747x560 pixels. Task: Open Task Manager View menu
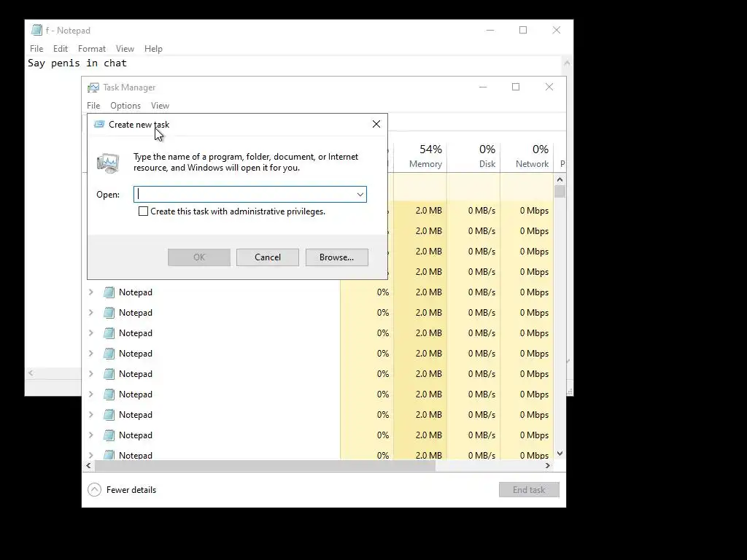pyautogui.click(x=160, y=106)
